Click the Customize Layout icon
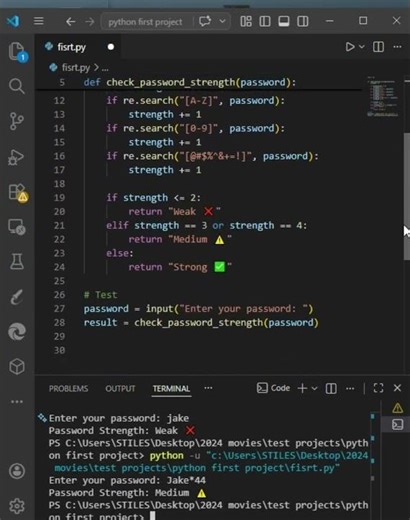This screenshot has height=520, width=410. [x=246, y=22]
